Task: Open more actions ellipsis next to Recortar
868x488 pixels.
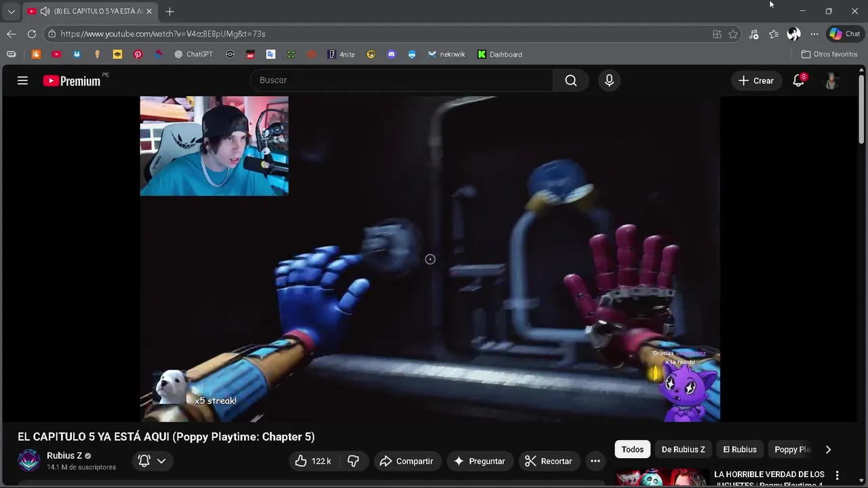Action: 595,461
